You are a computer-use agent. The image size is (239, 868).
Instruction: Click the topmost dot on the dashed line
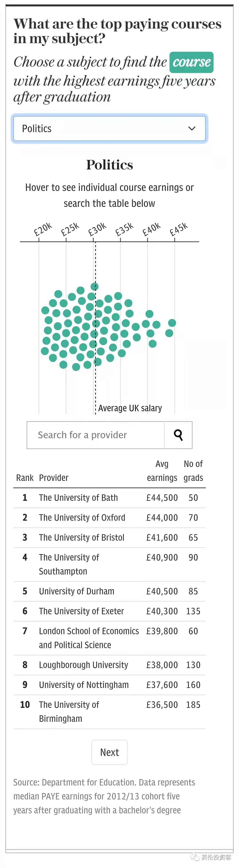95,286
